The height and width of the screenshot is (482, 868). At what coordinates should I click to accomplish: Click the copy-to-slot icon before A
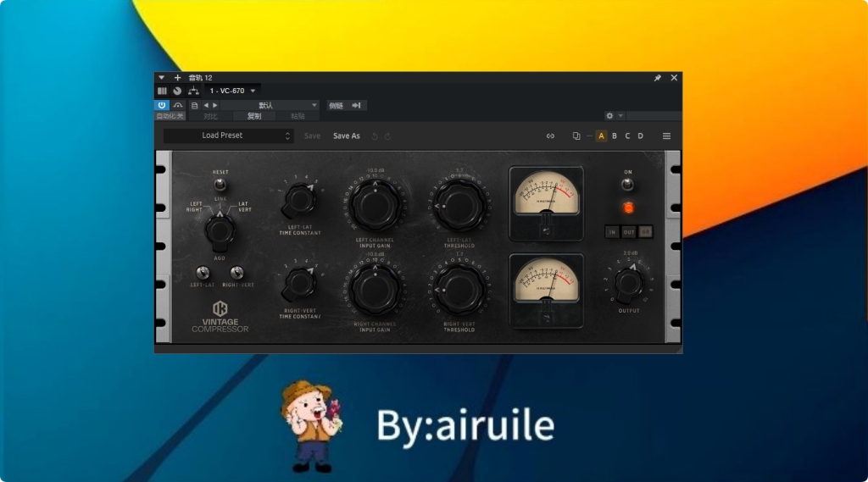(x=576, y=136)
